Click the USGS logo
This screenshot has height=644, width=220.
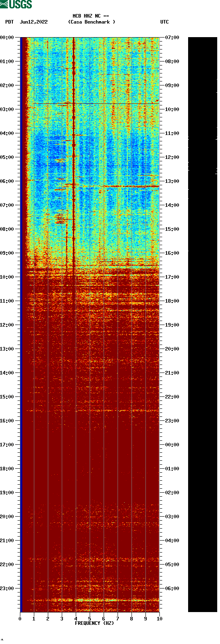coord(16,4)
